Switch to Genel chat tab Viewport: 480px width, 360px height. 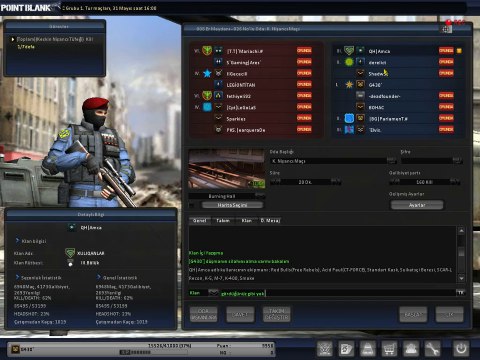tap(200, 220)
